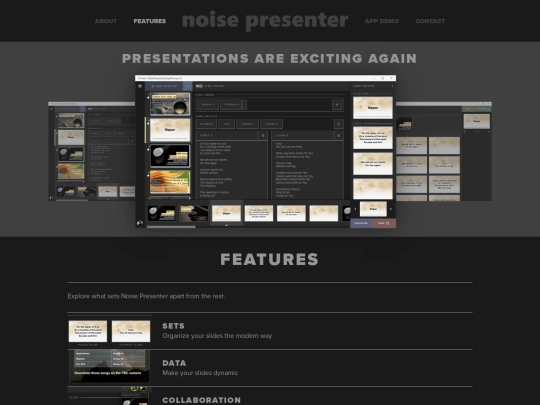Select the Vapor slide in bottom filmstrip
This screenshot has height=405, width=540.
coord(226,213)
